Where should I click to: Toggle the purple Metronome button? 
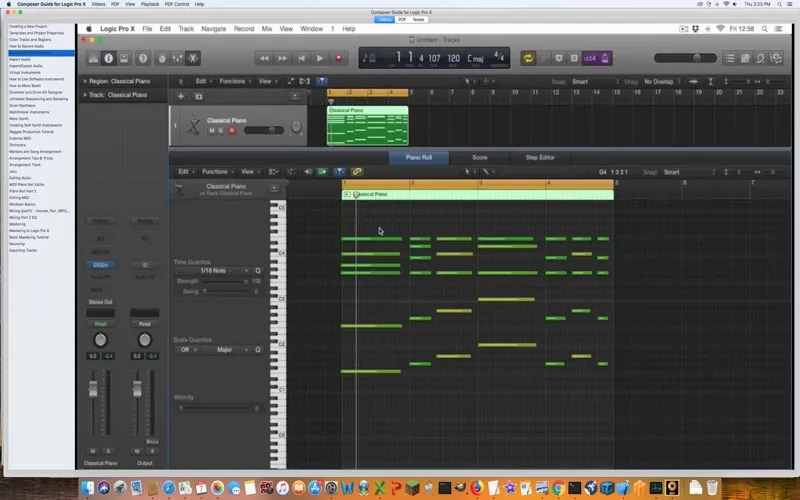(605, 58)
